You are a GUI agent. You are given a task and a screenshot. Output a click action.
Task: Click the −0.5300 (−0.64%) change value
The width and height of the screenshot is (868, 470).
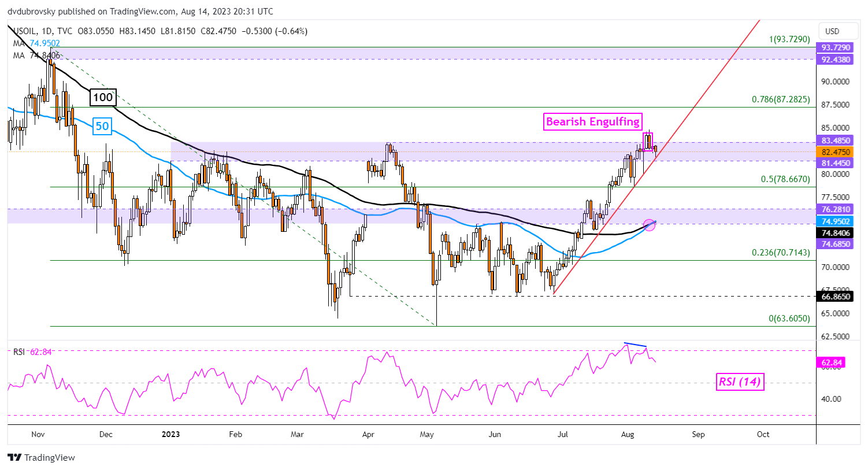[276, 31]
